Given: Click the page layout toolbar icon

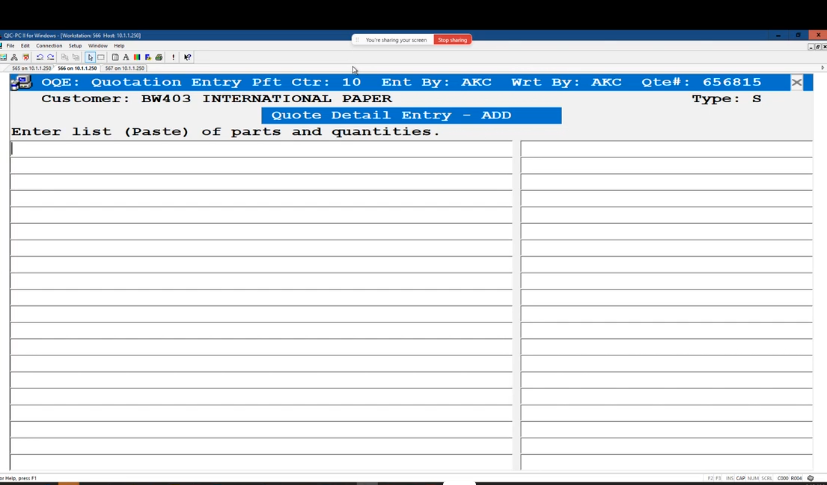Looking at the screenshot, I should click(x=115, y=57).
